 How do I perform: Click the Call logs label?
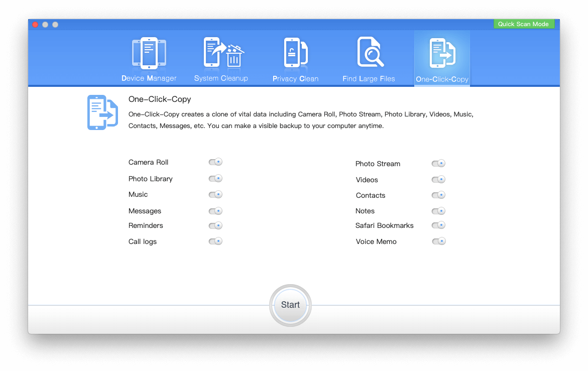click(143, 241)
